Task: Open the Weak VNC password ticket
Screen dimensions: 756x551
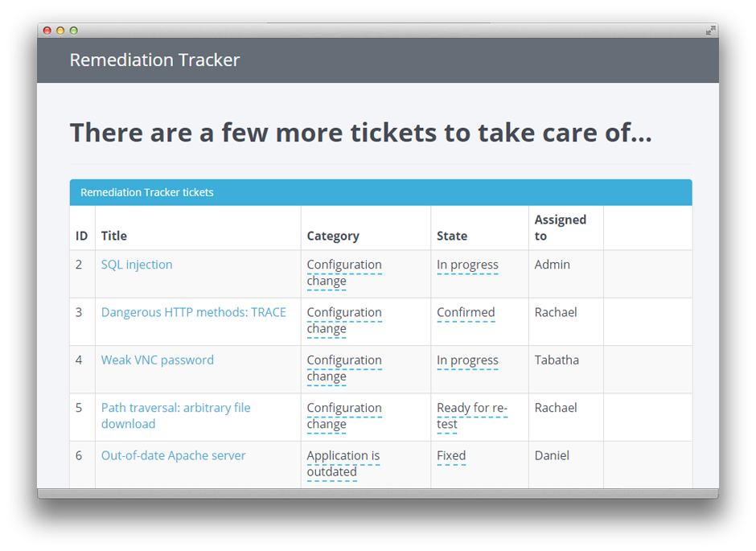Action: pos(157,360)
